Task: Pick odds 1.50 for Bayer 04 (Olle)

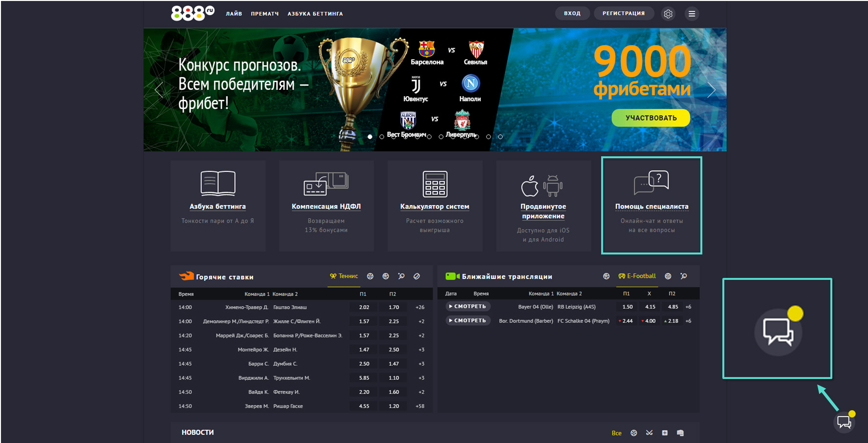Action: click(x=628, y=307)
